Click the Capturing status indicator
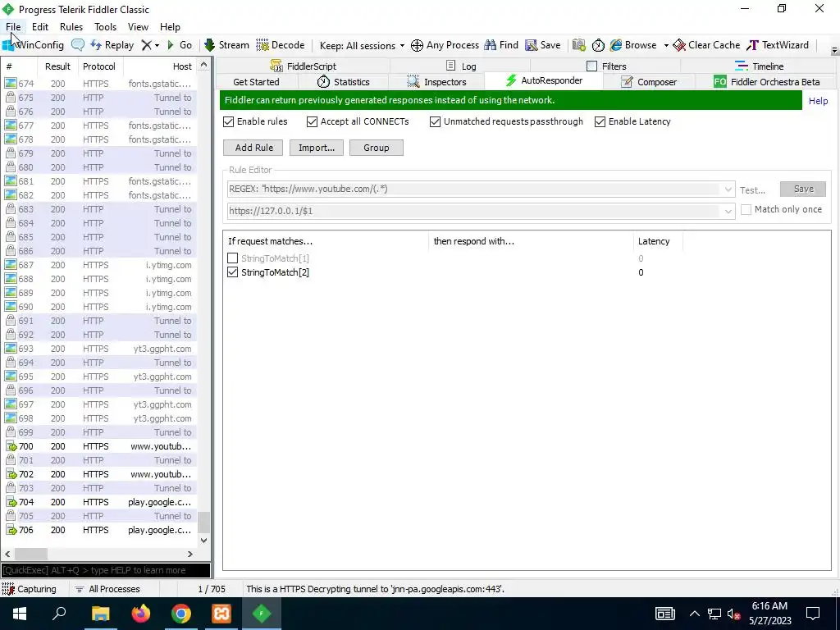This screenshot has width=840, height=630. [30, 589]
